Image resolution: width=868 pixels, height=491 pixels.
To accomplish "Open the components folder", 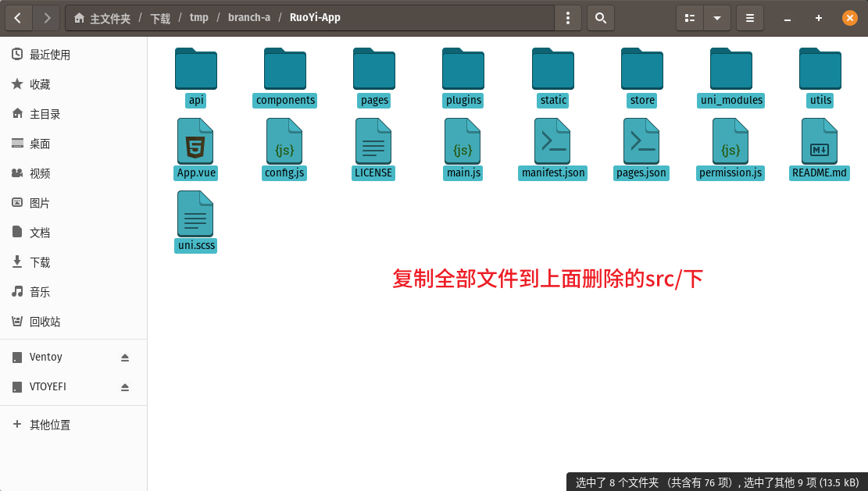I will tap(285, 70).
